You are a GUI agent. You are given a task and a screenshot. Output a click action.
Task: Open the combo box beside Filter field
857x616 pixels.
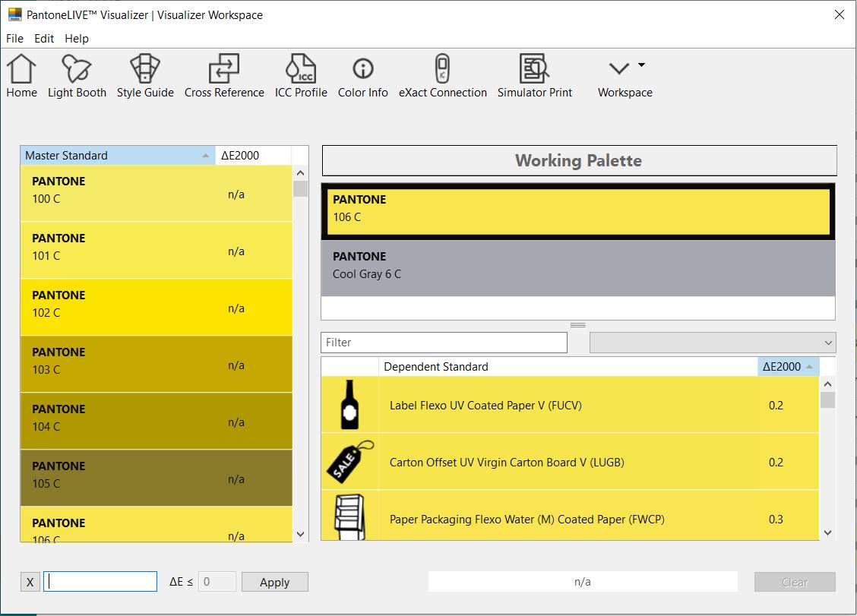click(x=712, y=343)
